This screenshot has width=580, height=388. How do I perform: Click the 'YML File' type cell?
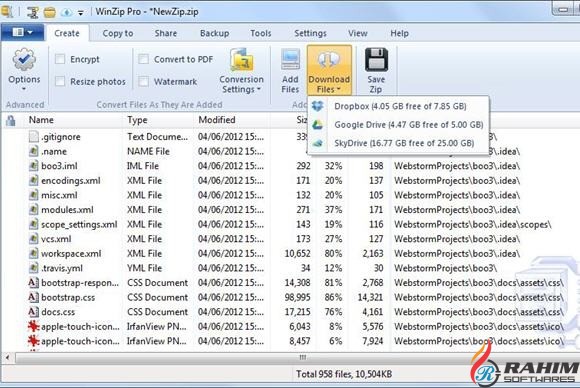[145, 268]
